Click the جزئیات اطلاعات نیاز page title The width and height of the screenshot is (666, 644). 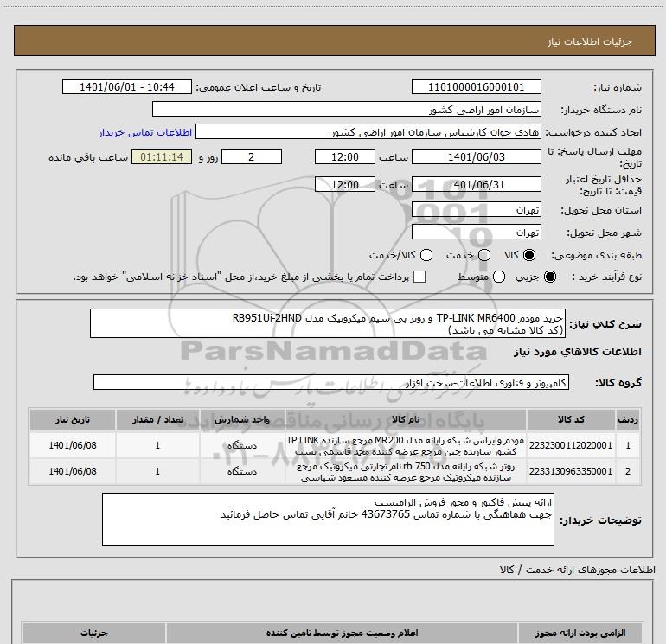[589, 41]
